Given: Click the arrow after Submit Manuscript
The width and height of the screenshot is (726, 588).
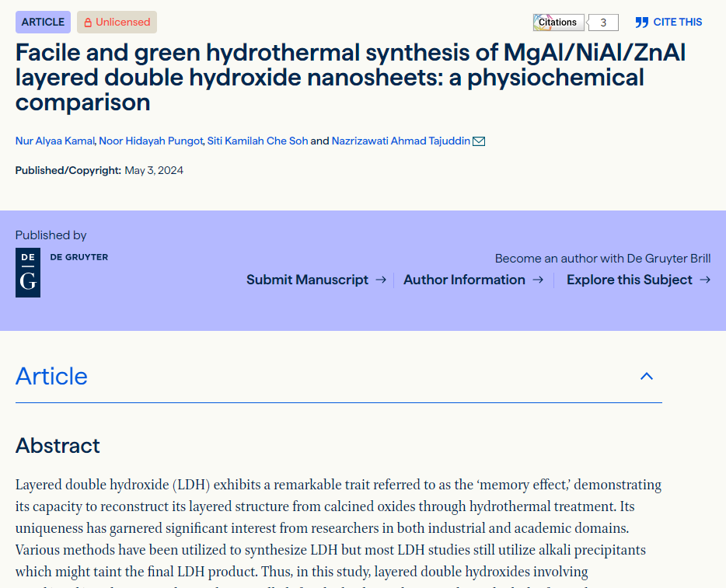Looking at the screenshot, I should (381, 280).
